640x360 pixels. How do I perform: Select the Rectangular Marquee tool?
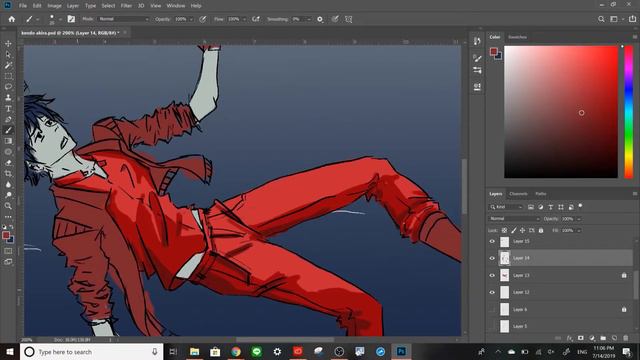(8, 76)
